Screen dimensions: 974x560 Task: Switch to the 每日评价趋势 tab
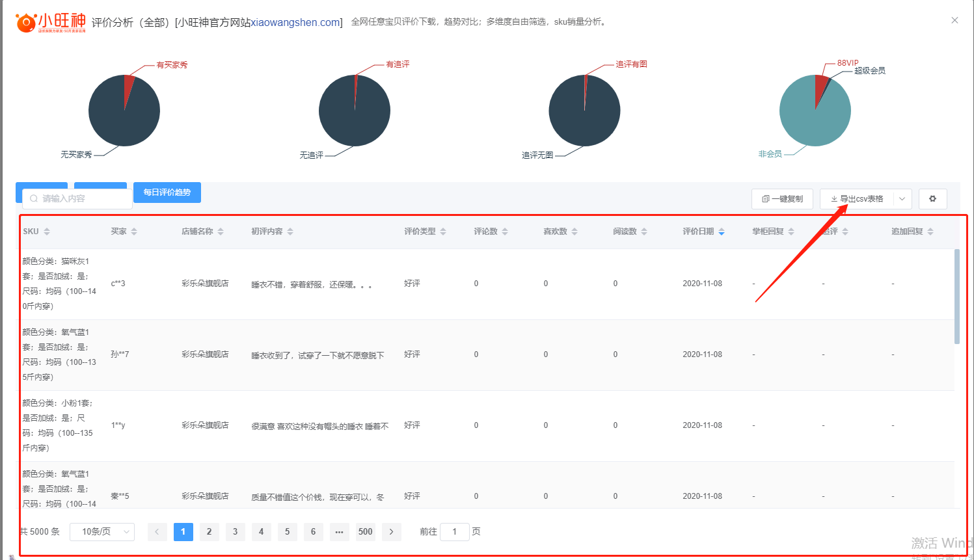tap(167, 193)
